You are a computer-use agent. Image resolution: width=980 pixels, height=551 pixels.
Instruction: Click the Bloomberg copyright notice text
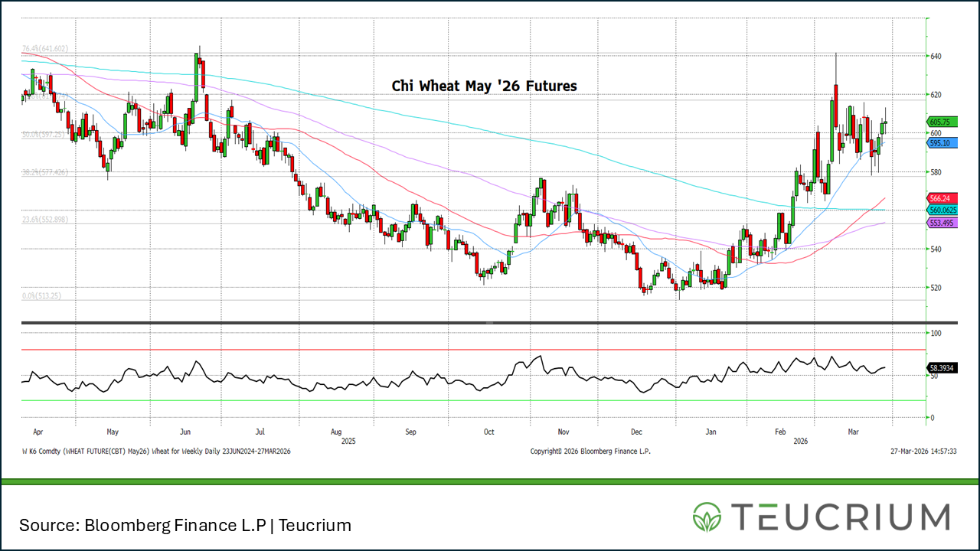click(x=590, y=452)
